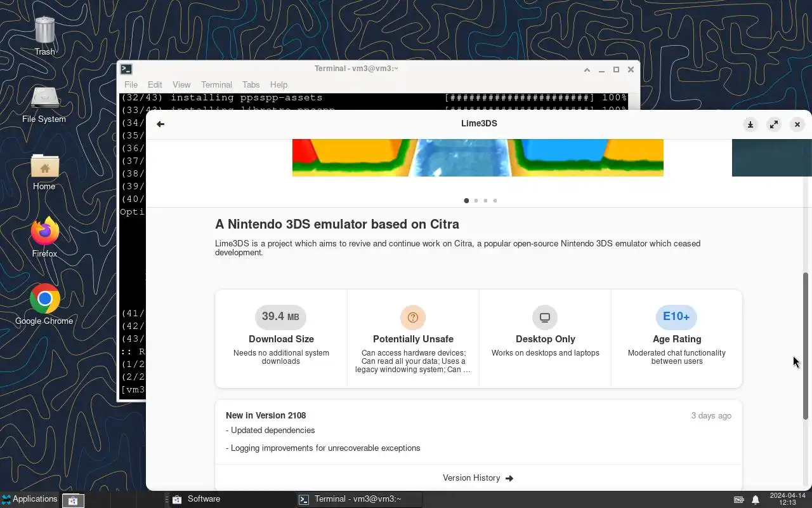Open the Tabs menu in Terminal
812x508 pixels.
point(251,84)
